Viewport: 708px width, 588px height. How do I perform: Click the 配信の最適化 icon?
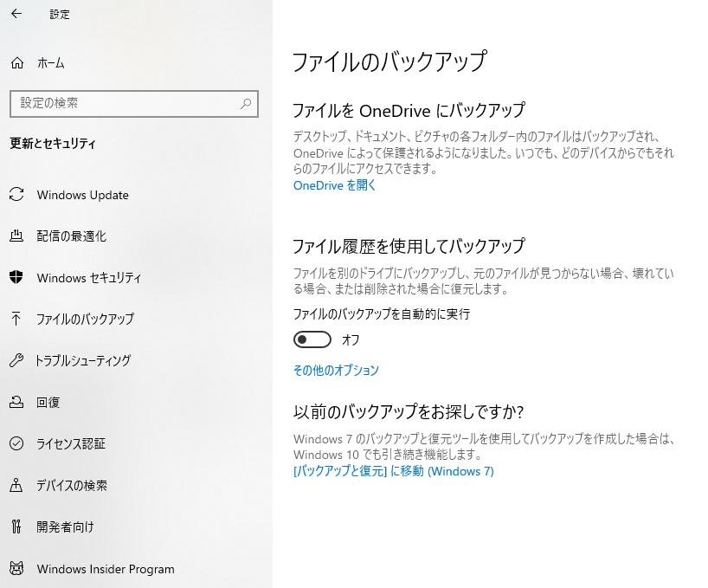[x=16, y=236]
